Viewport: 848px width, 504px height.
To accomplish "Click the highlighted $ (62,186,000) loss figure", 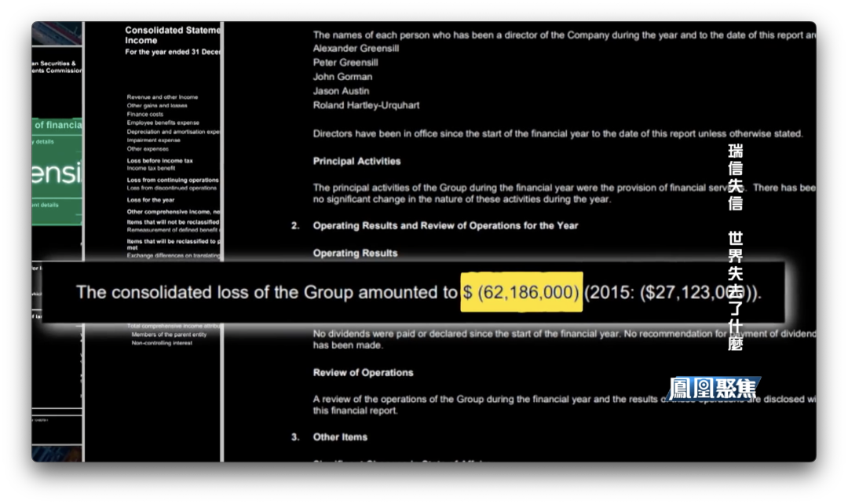I will click(x=521, y=292).
